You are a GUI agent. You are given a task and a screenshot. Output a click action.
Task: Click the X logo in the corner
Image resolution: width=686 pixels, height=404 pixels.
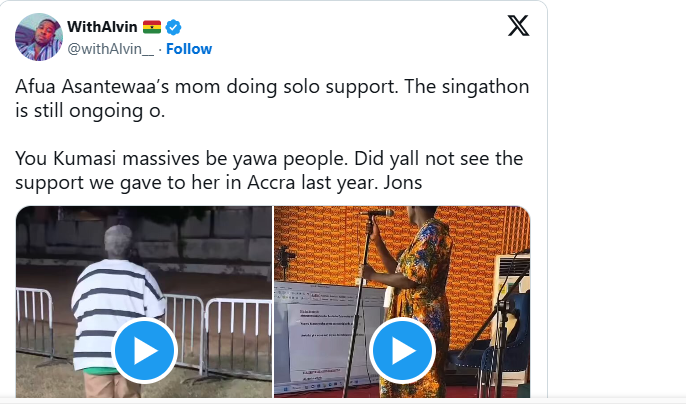(518, 27)
